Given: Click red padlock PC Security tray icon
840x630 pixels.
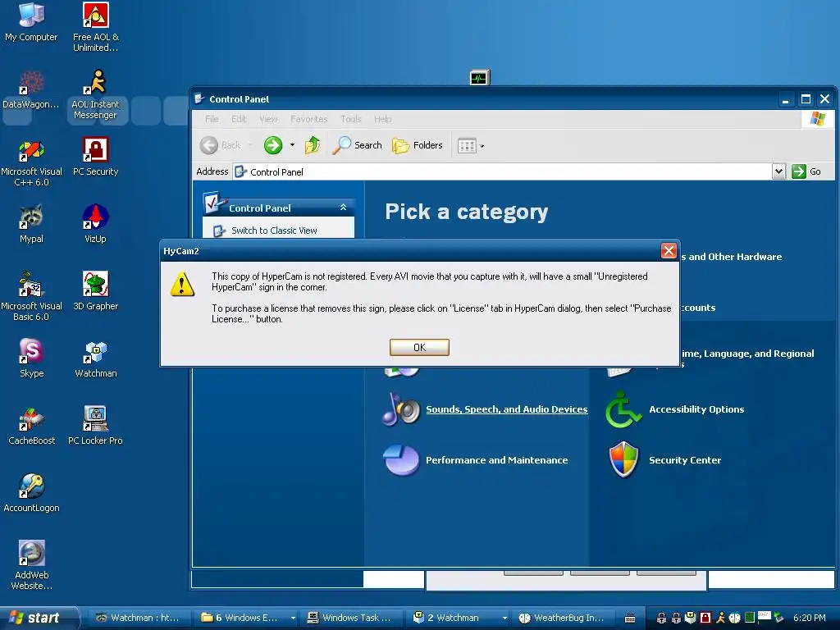Looking at the screenshot, I should click(x=705, y=618).
